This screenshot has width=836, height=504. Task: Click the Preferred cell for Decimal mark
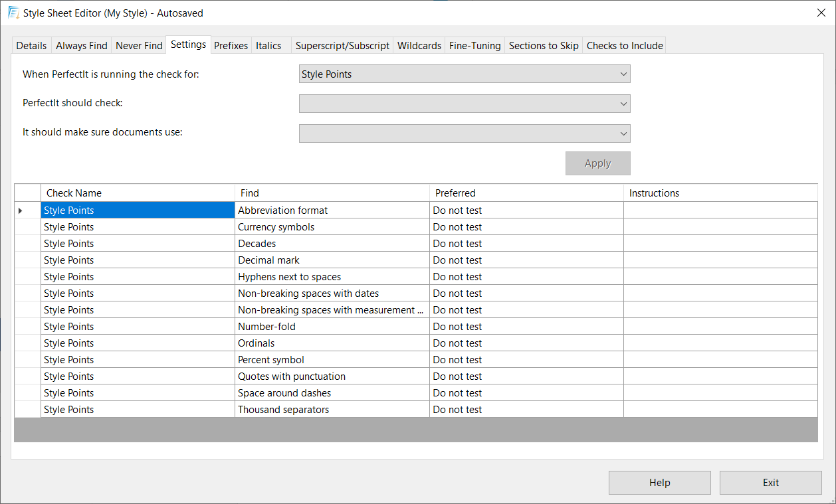pyautogui.click(x=526, y=260)
